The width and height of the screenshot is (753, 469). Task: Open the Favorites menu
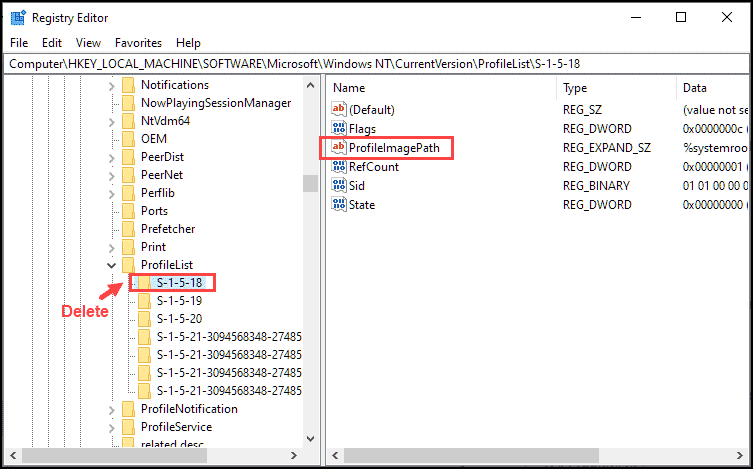138,43
